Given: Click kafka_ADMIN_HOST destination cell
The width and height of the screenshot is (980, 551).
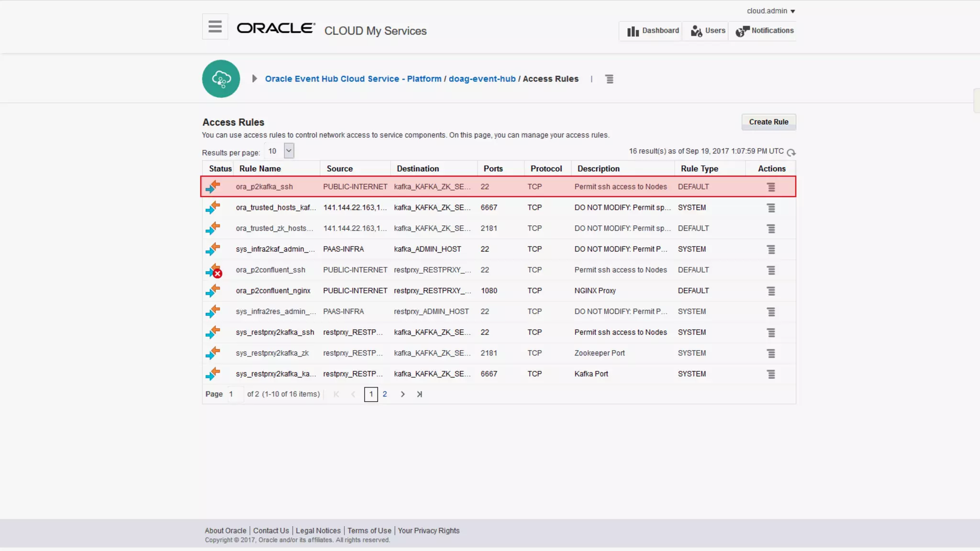Looking at the screenshot, I should click(x=427, y=249).
